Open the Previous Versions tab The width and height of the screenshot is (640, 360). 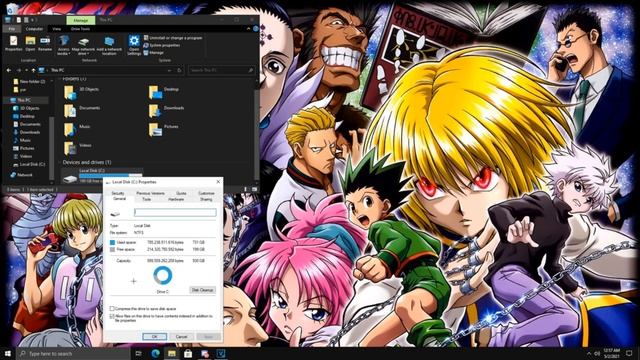coord(150,193)
